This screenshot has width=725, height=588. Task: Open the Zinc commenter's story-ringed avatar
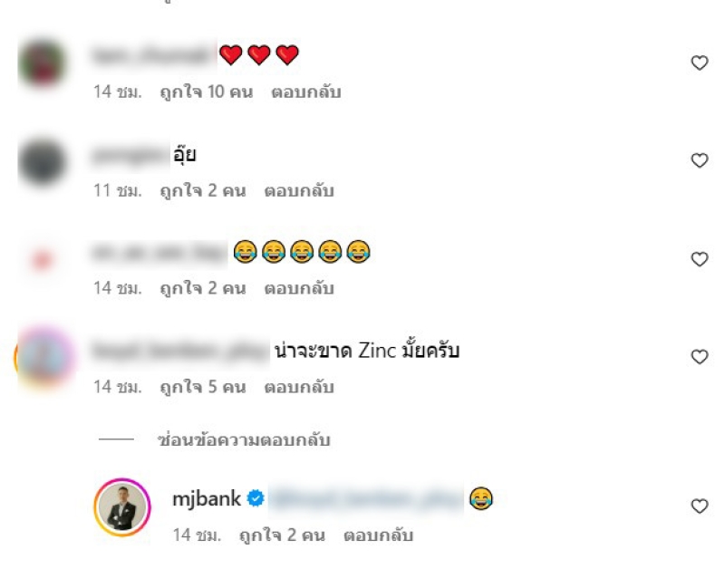44,357
